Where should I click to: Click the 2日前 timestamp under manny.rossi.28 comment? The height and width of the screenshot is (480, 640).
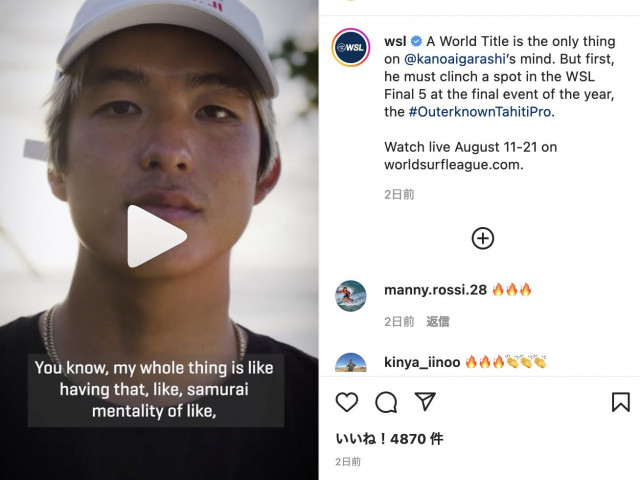(399, 322)
